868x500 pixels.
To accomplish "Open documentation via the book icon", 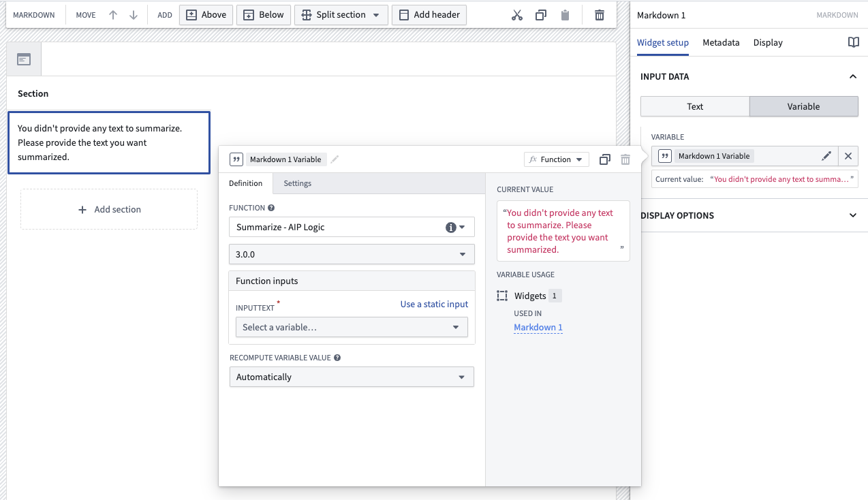I will pyautogui.click(x=853, y=42).
